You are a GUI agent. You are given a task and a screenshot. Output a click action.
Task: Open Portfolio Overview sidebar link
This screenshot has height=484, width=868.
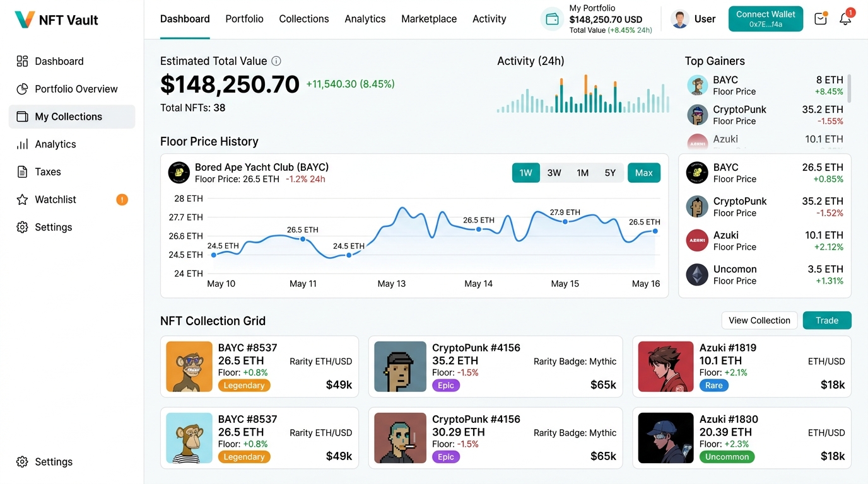coord(76,89)
